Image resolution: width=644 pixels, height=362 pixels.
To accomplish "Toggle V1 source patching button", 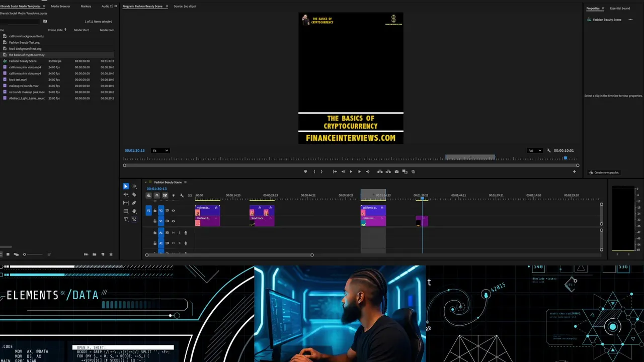I will coord(148,210).
